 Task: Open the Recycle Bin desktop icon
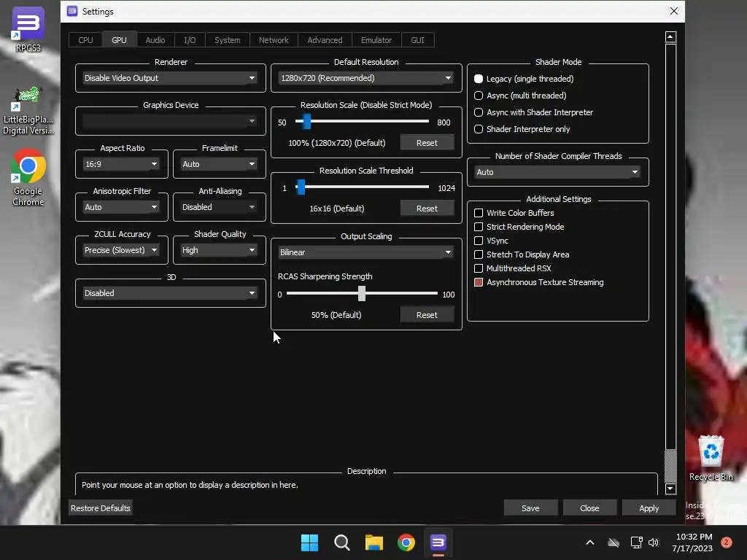[x=711, y=458]
